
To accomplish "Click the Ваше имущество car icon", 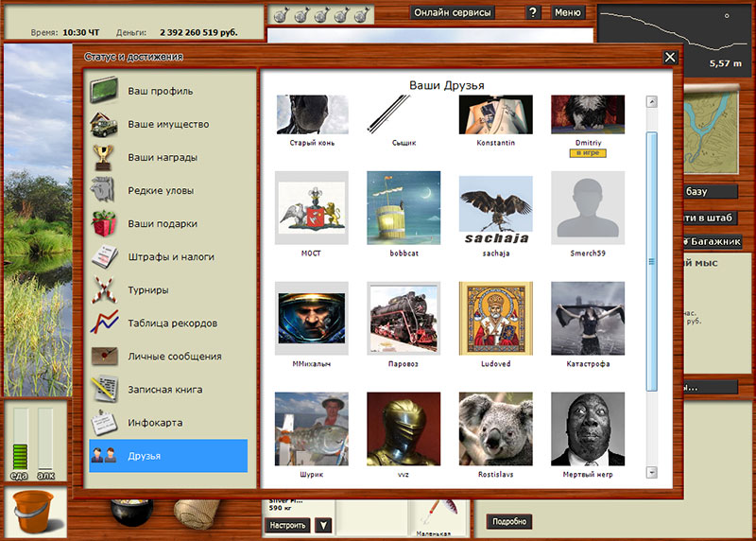I will pos(104,124).
